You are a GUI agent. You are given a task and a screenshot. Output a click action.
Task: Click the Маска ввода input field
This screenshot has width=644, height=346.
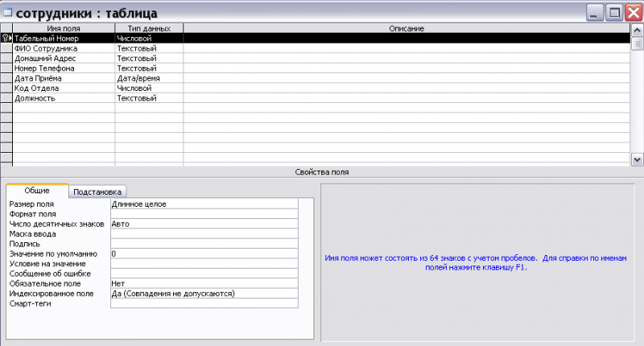coord(204,234)
